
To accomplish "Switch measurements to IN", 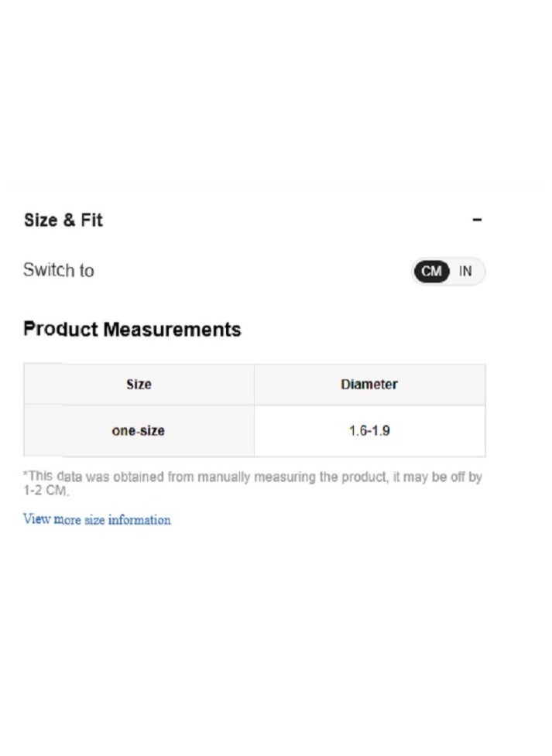I will pos(465,272).
